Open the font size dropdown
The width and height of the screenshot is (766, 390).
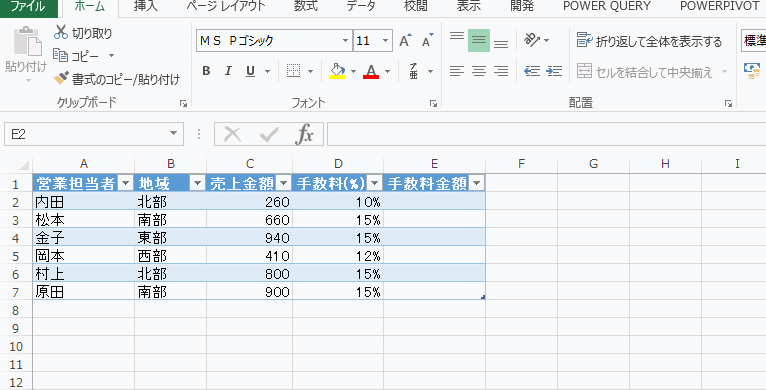(x=385, y=41)
